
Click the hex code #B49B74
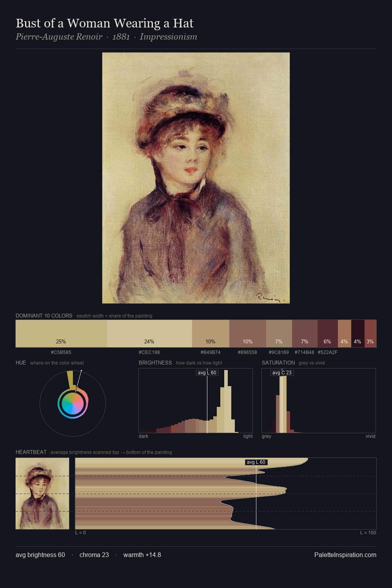(211, 352)
